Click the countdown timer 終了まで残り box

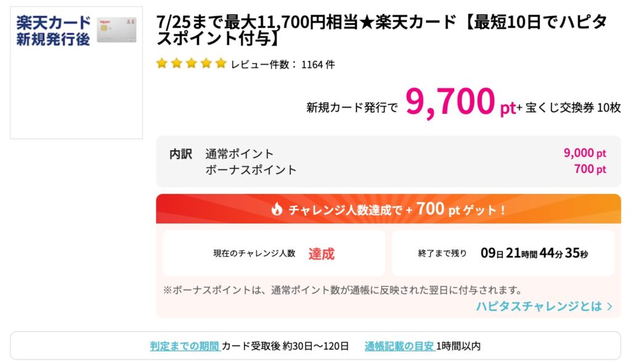click(503, 253)
